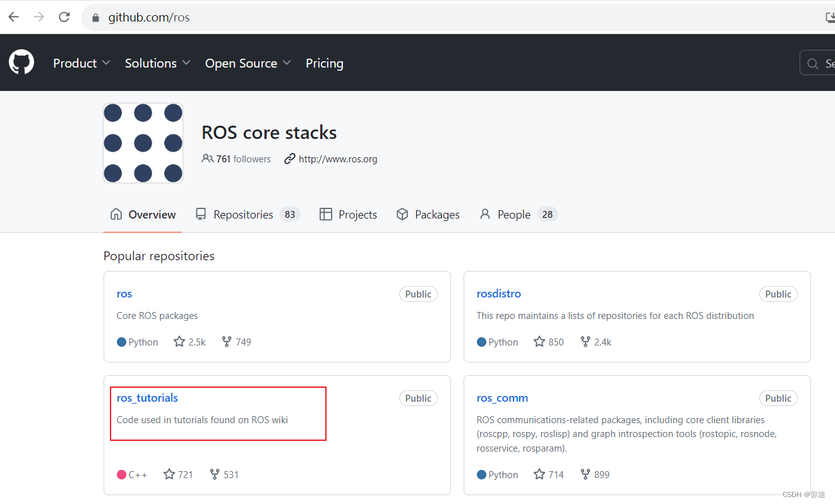This screenshot has height=504, width=835.
Task: Click the fork icon for rosdistro repository
Action: (x=586, y=342)
